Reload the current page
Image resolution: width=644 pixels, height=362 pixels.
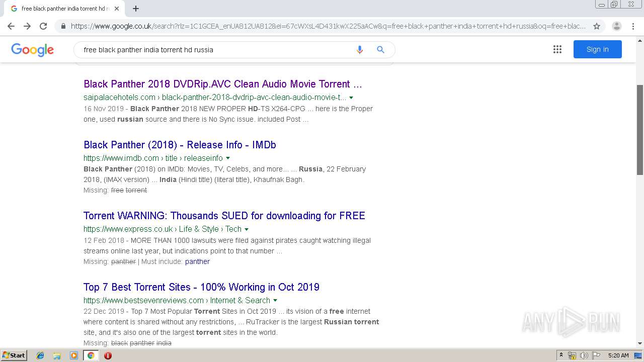coord(43,26)
